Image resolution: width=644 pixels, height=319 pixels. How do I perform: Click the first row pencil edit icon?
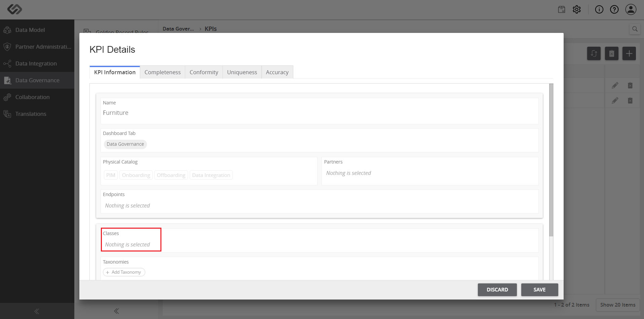point(615,85)
